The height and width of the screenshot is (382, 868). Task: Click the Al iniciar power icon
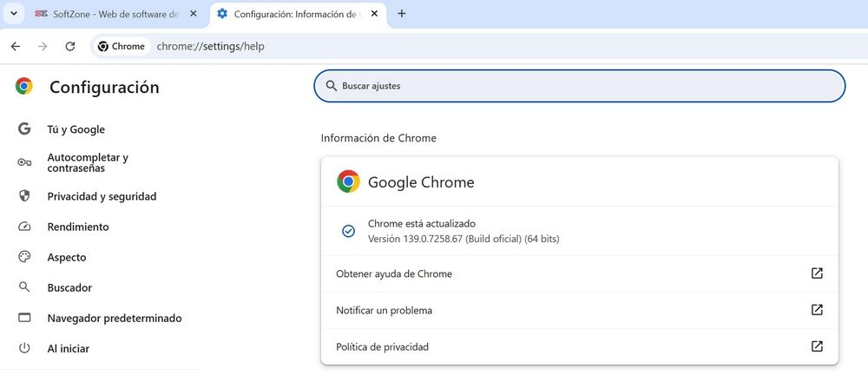coord(24,348)
